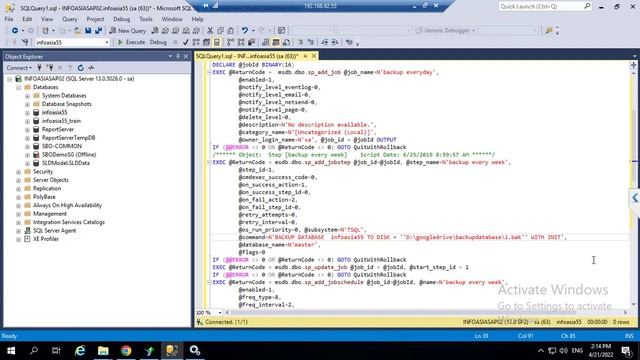
Task: Select the infoasia55_train database
Action: (61, 121)
